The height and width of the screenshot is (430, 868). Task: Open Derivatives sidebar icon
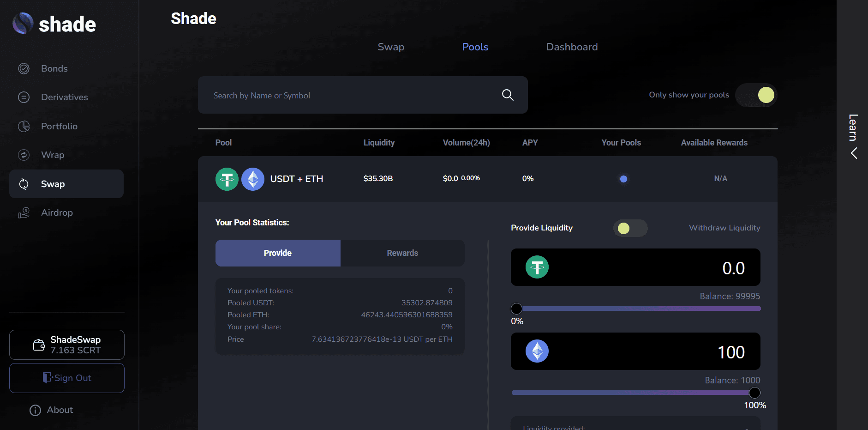pyautogui.click(x=24, y=97)
